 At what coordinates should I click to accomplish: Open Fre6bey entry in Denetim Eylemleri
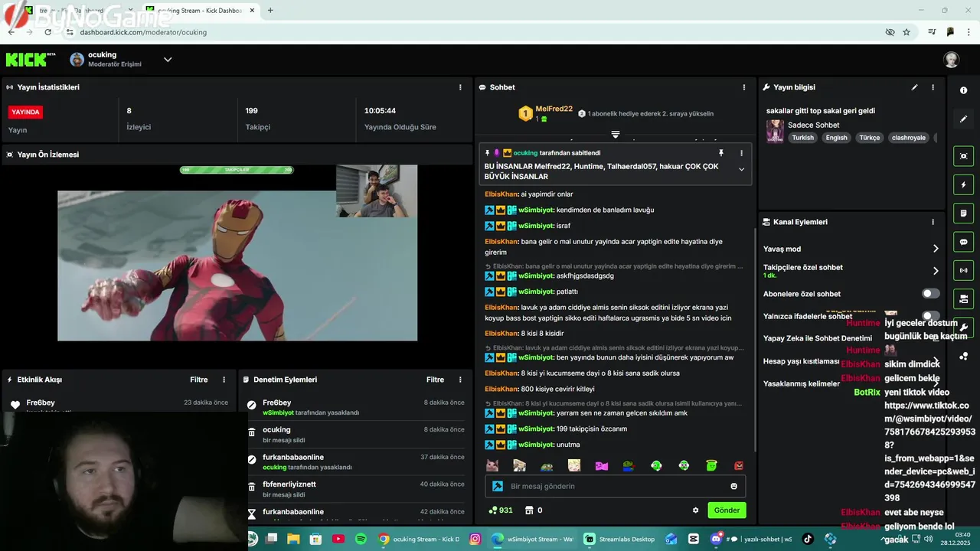coord(356,407)
